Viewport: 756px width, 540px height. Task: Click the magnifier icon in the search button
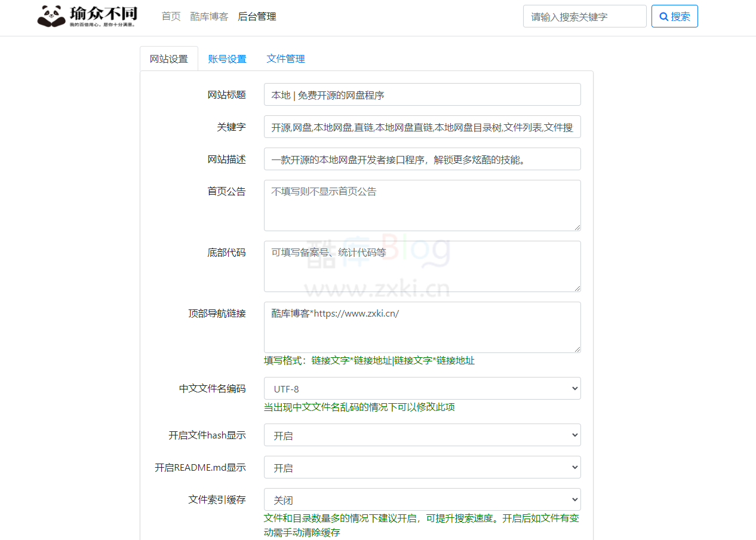pyautogui.click(x=663, y=16)
